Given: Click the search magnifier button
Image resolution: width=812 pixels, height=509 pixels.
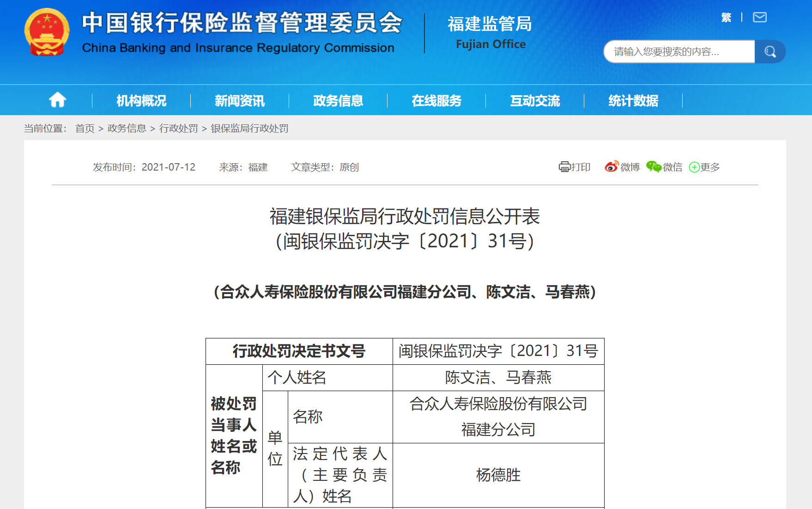Looking at the screenshot, I should click(x=770, y=51).
